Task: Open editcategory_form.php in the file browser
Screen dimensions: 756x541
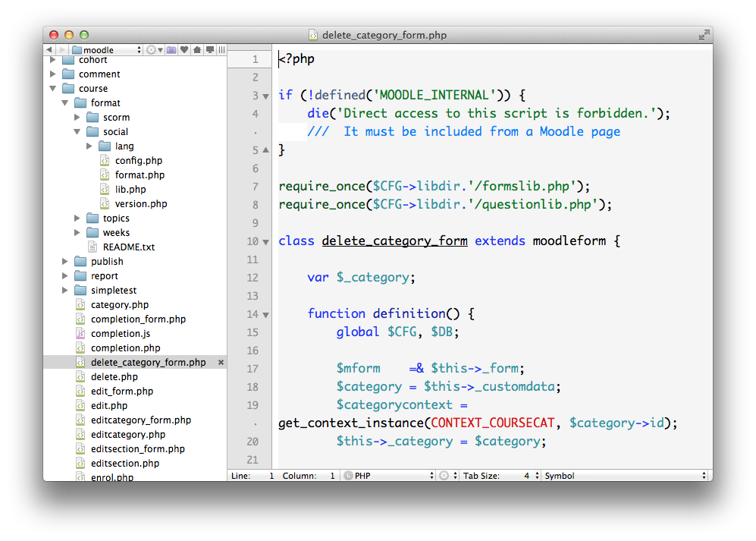Action: (141, 420)
